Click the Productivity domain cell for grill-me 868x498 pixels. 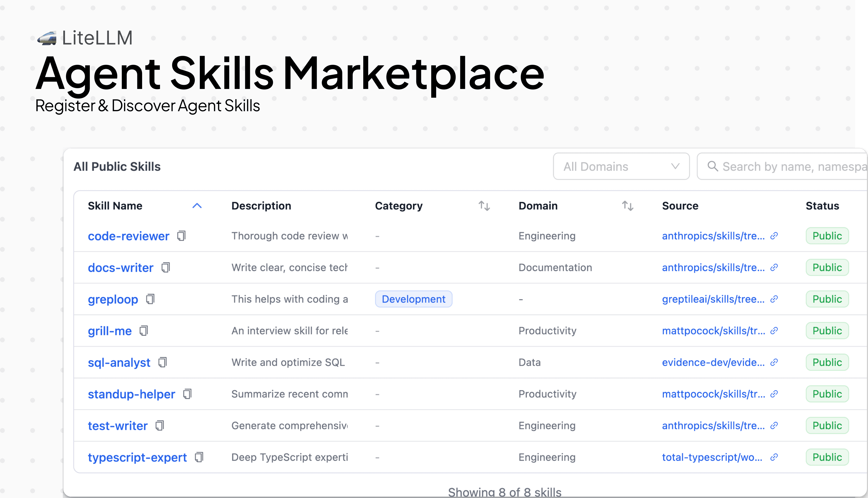click(547, 331)
